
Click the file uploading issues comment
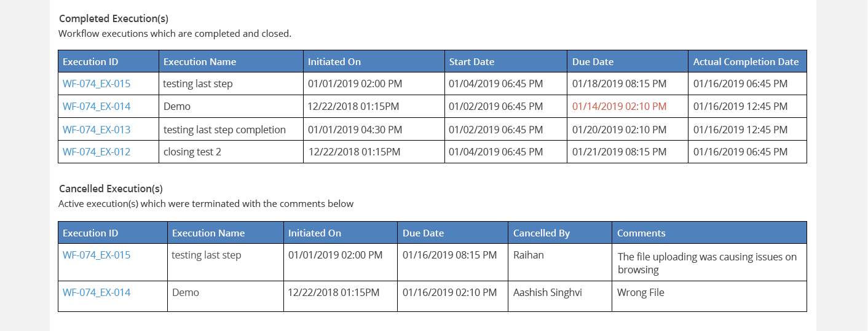coord(707,263)
